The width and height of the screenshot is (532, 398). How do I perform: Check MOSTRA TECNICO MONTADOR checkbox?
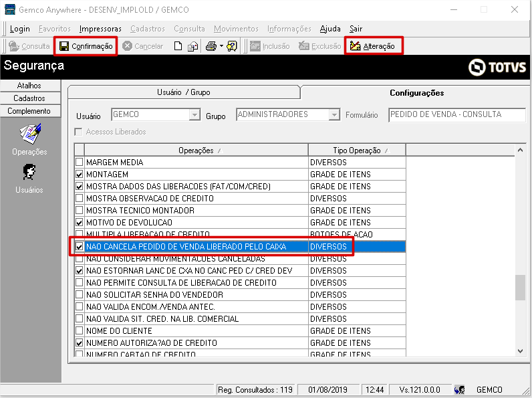coord(79,210)
